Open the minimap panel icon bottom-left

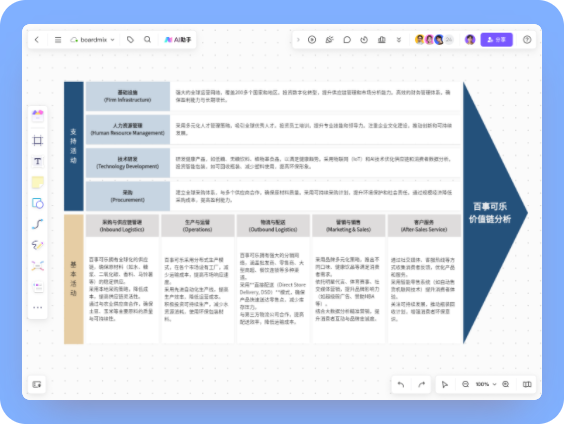37,384
